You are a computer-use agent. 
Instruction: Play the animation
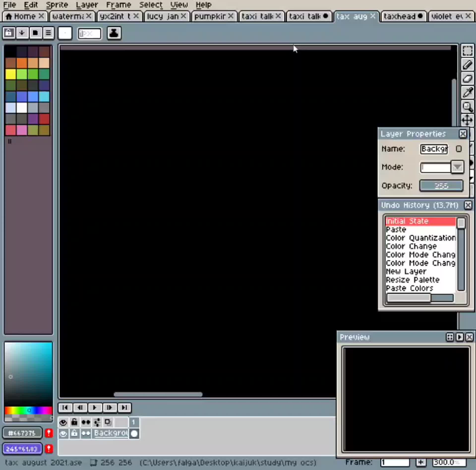94,407
